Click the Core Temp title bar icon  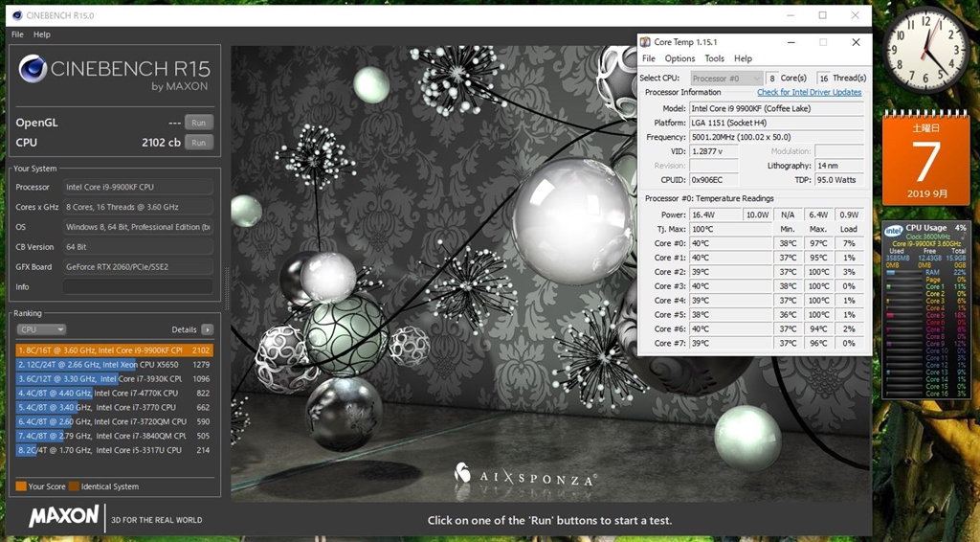pyautogui.click(x=645, y=42)
